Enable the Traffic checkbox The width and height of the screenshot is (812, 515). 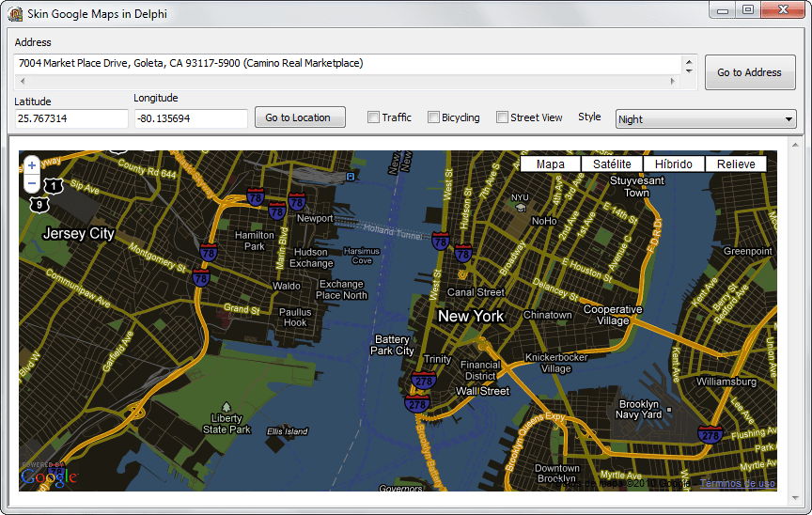click(x=374, y=117)
